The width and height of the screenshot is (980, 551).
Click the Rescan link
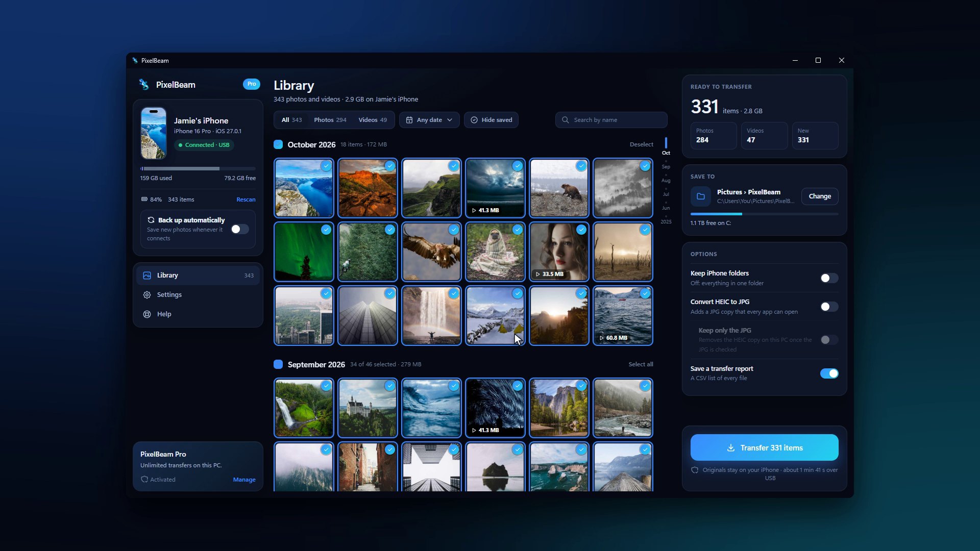tap(246, 199)
